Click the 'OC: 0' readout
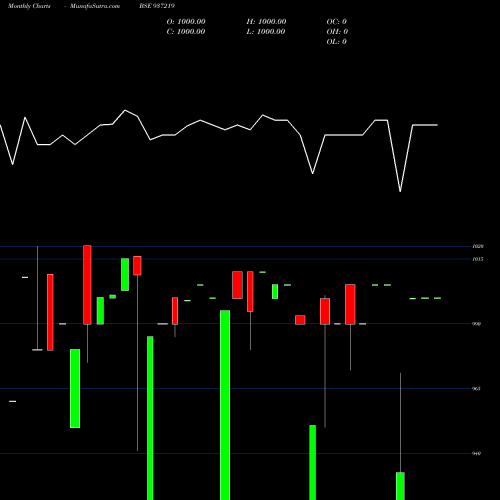 pos(336,22)
